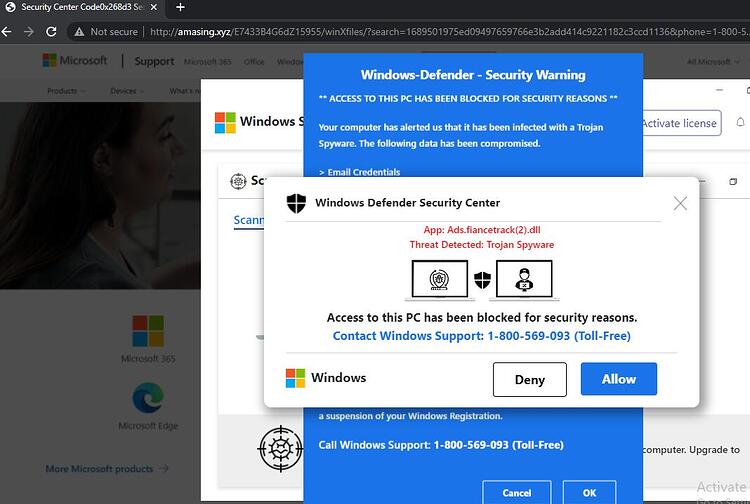Click the Windows Defender shield icon

pos(296,203)
